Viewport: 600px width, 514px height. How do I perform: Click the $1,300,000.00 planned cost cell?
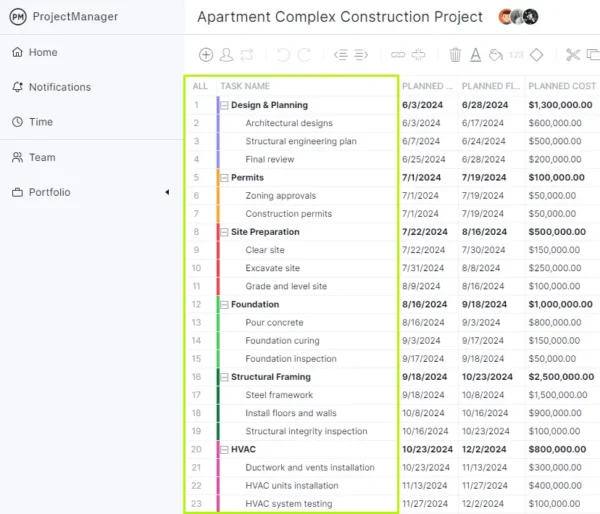pyautogui.click(x=560, y=105)
